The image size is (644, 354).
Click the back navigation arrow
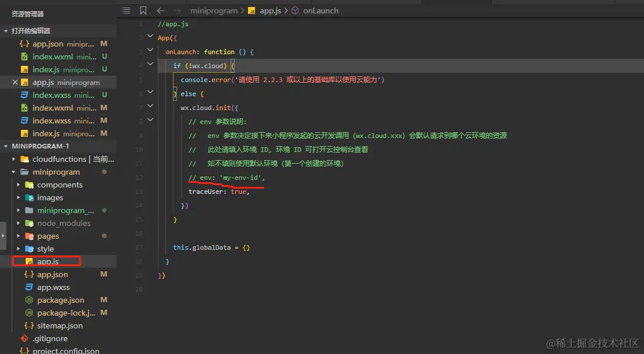click(x=161, y=10)
